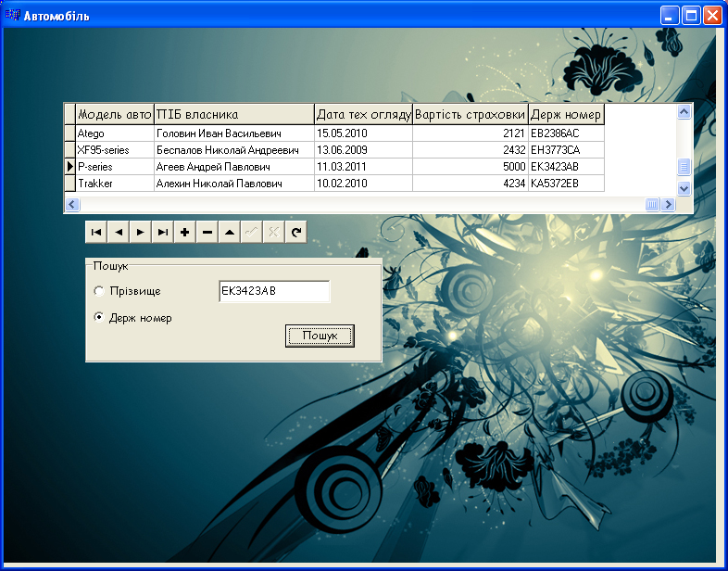Select the Atego cell
Screen dimensions: 728x571
[115, 133]
